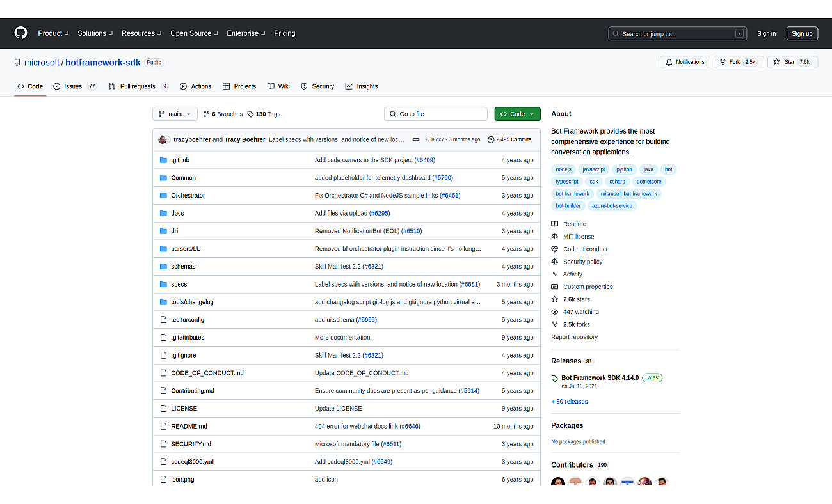Click the dri folder icon
The width and height of the screenshot is (832, 504).
click(x=163, y=231)
